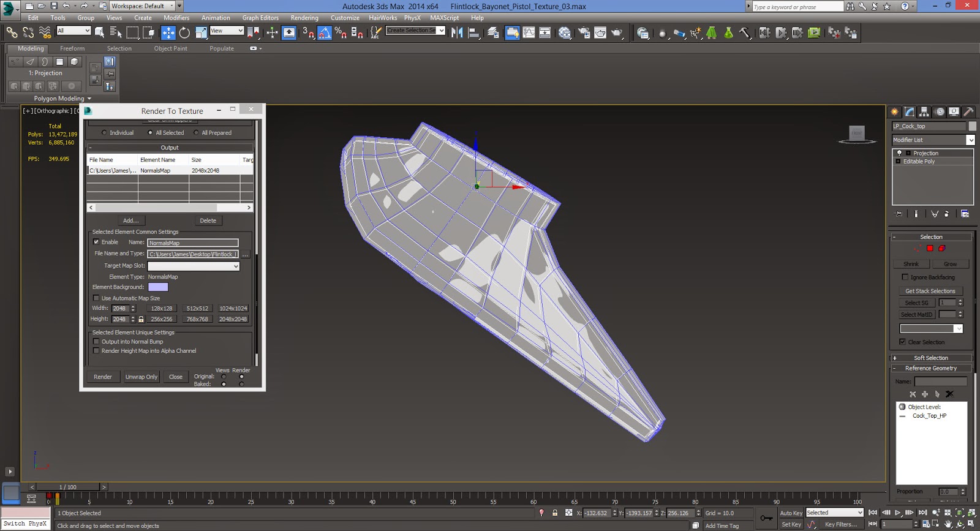Open the Select by Name tool
Image resolution: width=980 pixels, height=531 pixels.
click(x=115, y=32)
